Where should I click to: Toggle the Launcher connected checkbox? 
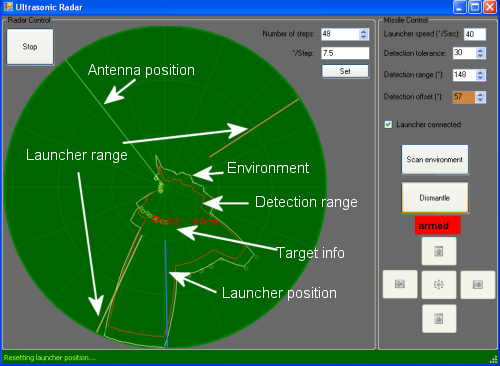388,125
